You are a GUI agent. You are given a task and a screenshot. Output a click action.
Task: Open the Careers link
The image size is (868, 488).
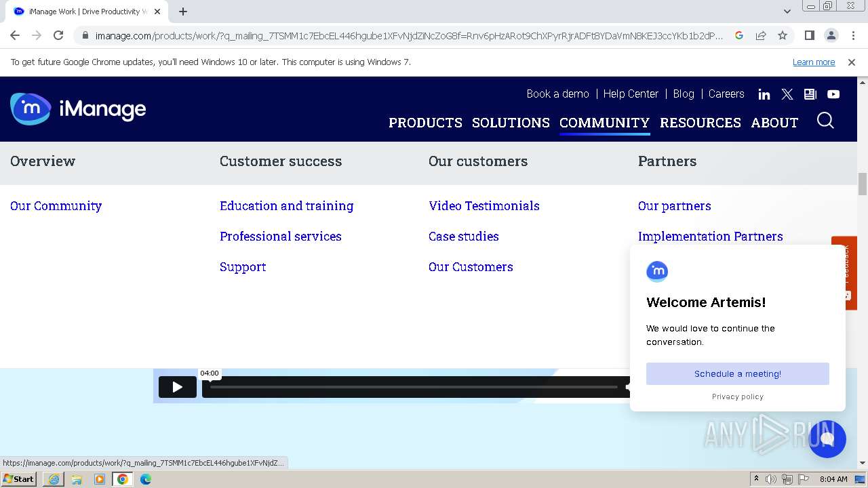click(726, 94)
